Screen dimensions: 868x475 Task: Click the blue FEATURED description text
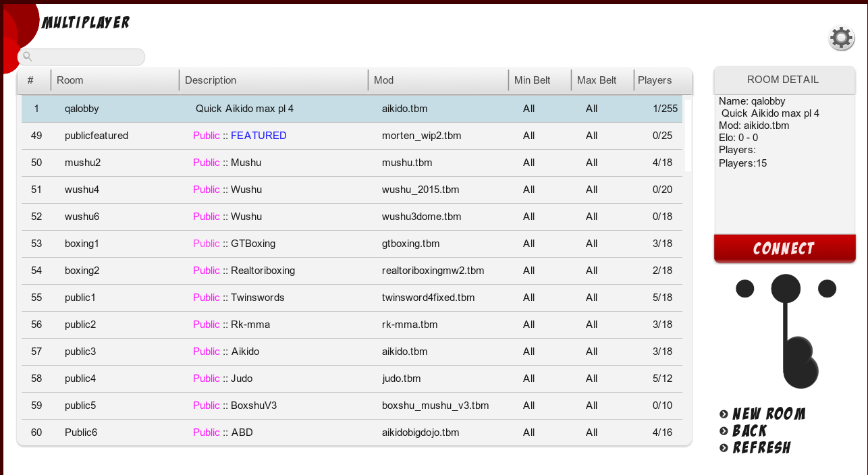tap(259, 136)
